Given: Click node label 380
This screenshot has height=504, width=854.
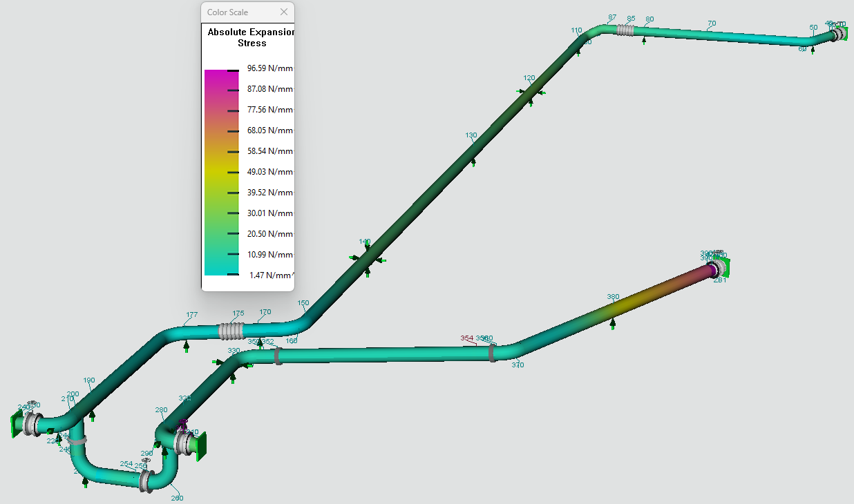Looking at the screenshot, I should point(613,297).
